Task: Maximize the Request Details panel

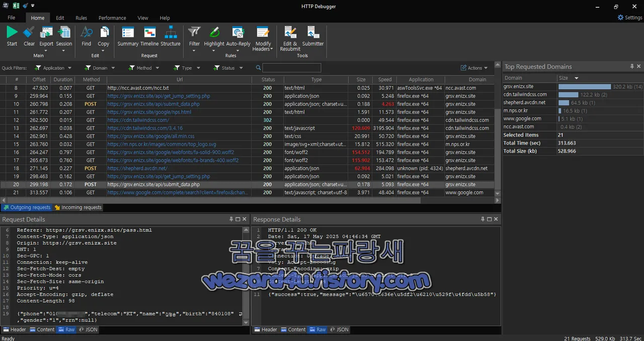Action: point(238,219)
